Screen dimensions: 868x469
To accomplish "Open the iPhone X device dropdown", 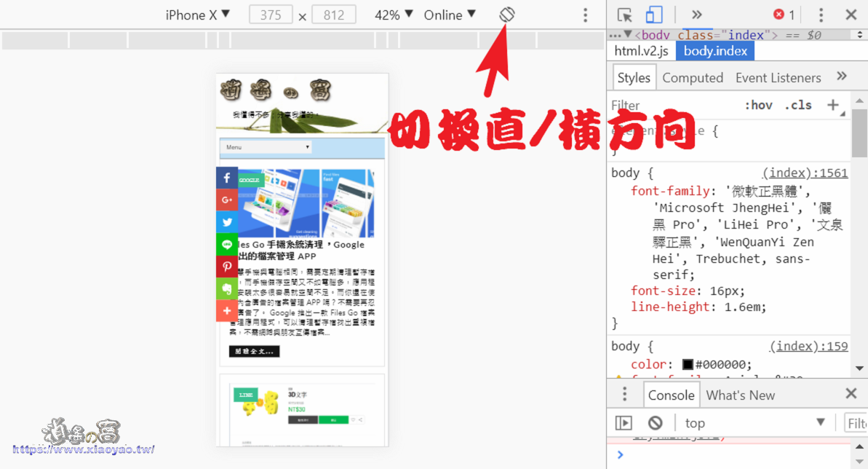I will point(198,15).
